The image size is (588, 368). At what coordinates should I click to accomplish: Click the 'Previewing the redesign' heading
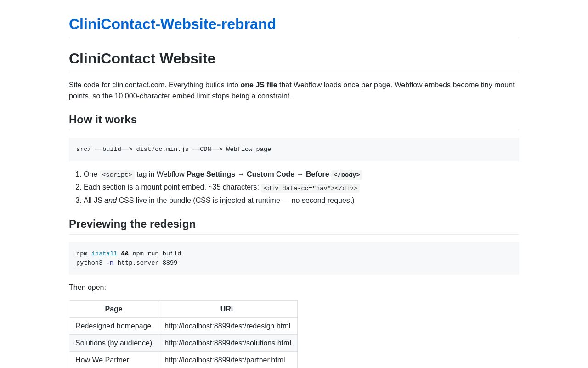point(132,224)
